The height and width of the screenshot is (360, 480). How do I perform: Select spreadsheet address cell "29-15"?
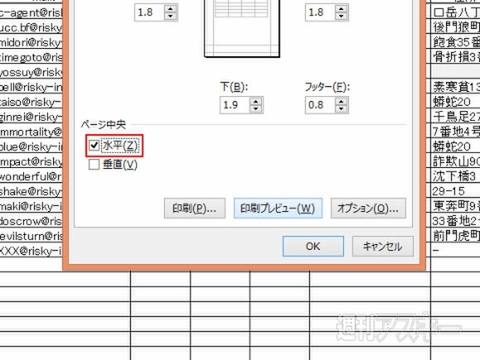click(455, 191)
